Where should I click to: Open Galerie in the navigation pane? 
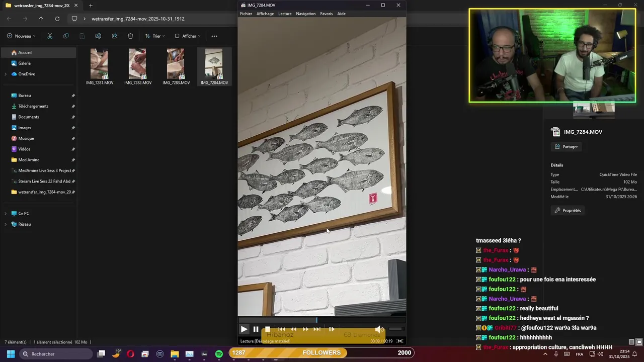point(38,63)
